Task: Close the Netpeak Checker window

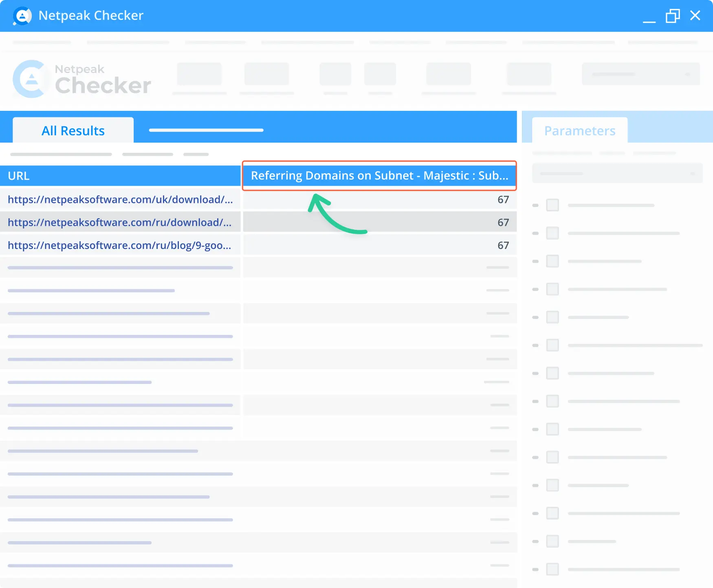Action: pyautogui.click(x=695, y=15)
